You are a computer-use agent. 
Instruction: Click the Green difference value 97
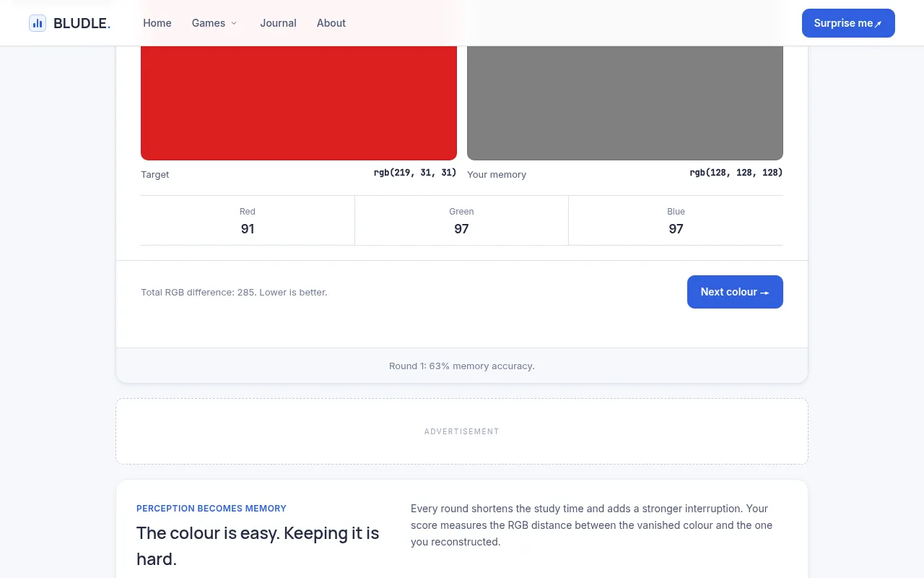(x=461, y=229)
